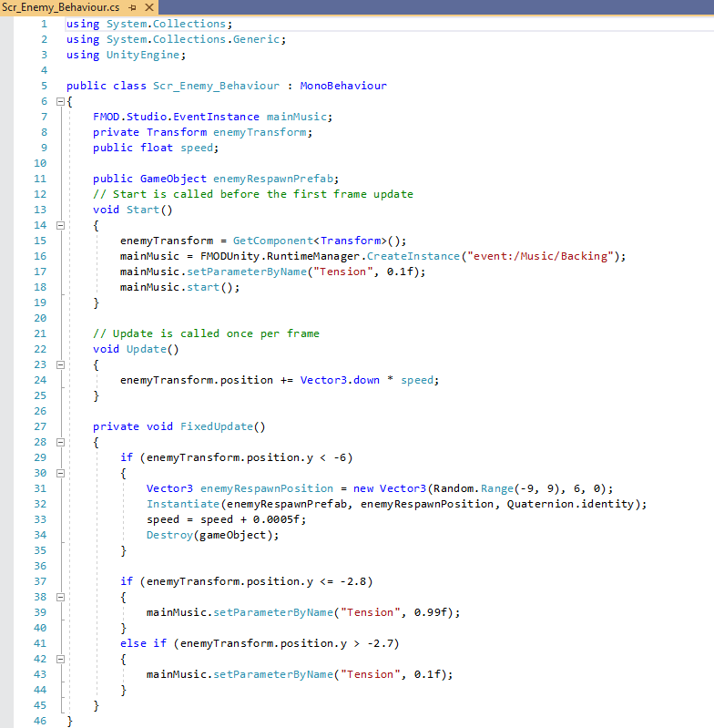Image resolution: width=714 pixels, height=728 pixels.
Task: Click the UnityEngine namespace on line 3
Action: tap(146, 55)
